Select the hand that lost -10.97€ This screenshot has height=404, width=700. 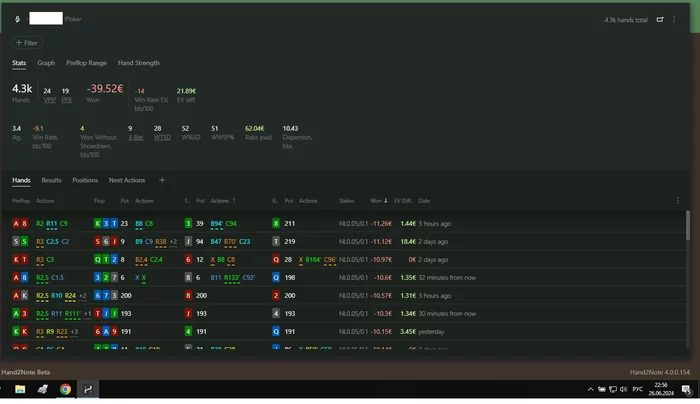(x=343, y=259)
